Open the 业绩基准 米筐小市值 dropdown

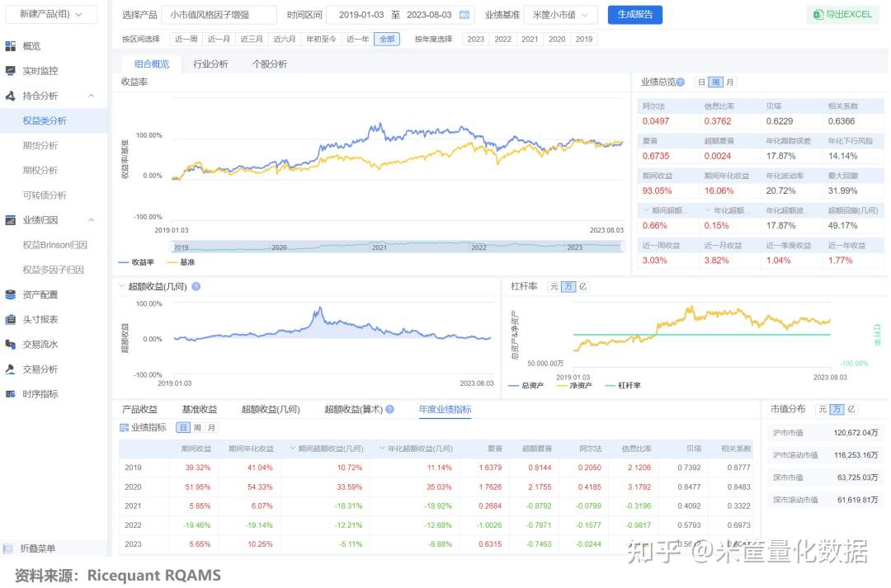click(x=560, y=14)
